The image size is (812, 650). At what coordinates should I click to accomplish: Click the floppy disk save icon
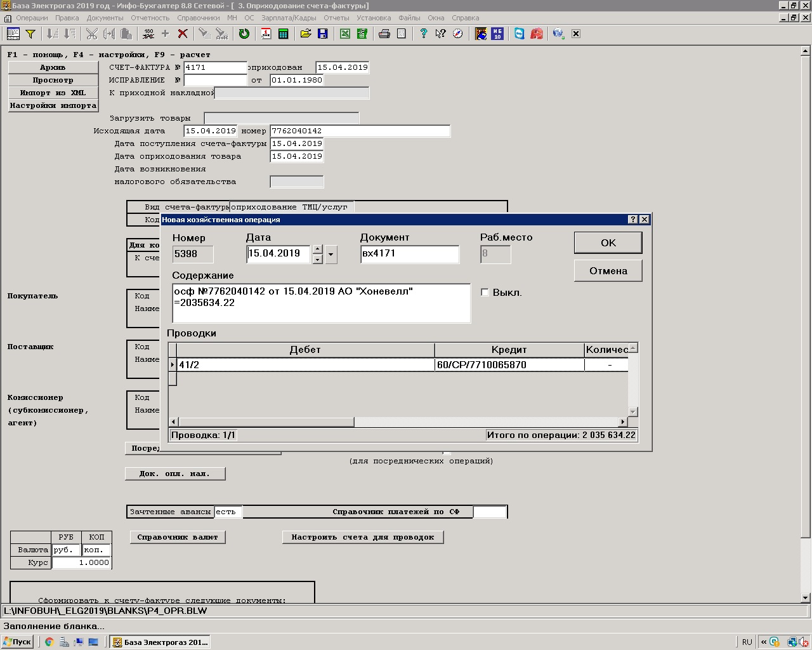tap(323, 34)
